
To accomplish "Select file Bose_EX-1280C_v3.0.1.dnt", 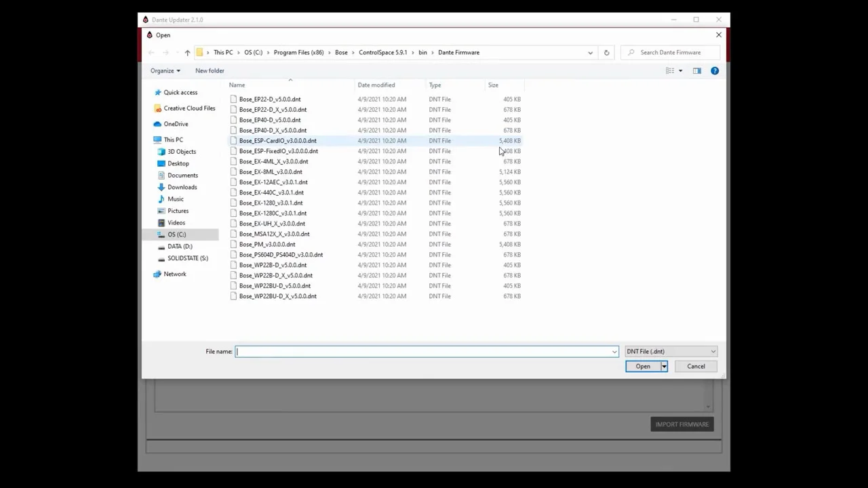I will [x=273, y=213].
